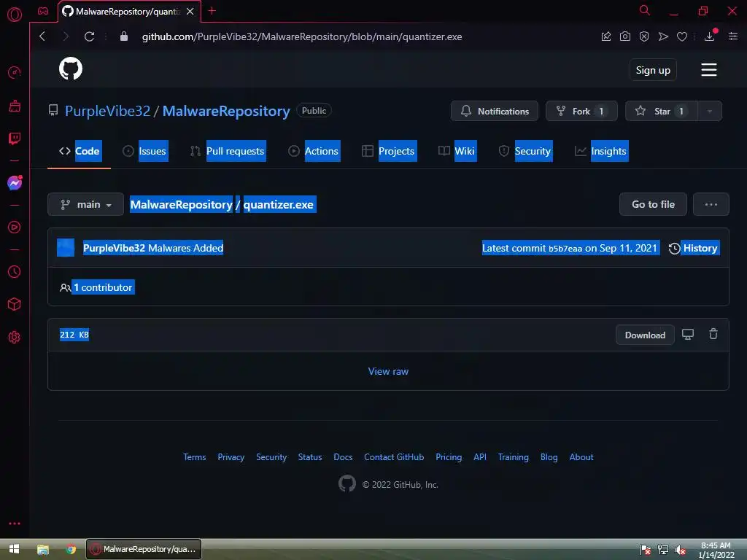Open Easy Setup sliders icon
The image size is (747, 560).
click(733, 36)
